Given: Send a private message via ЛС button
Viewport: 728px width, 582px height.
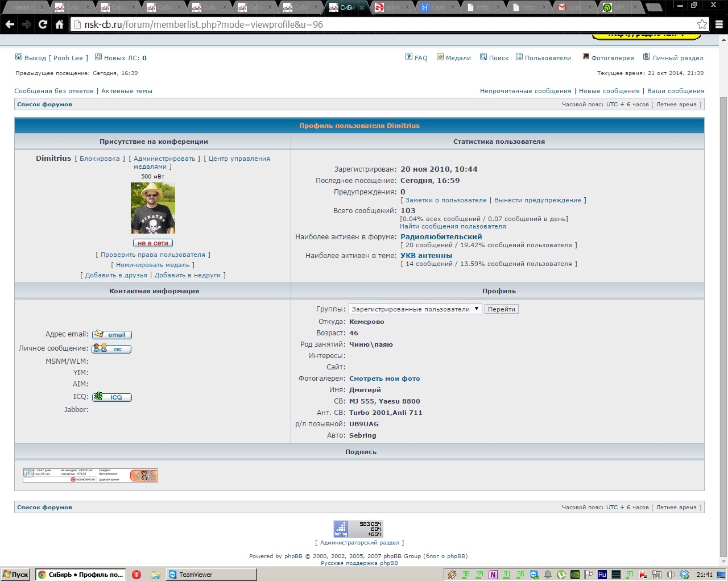Looking at the screenshot, I should (x=112, y=349).
